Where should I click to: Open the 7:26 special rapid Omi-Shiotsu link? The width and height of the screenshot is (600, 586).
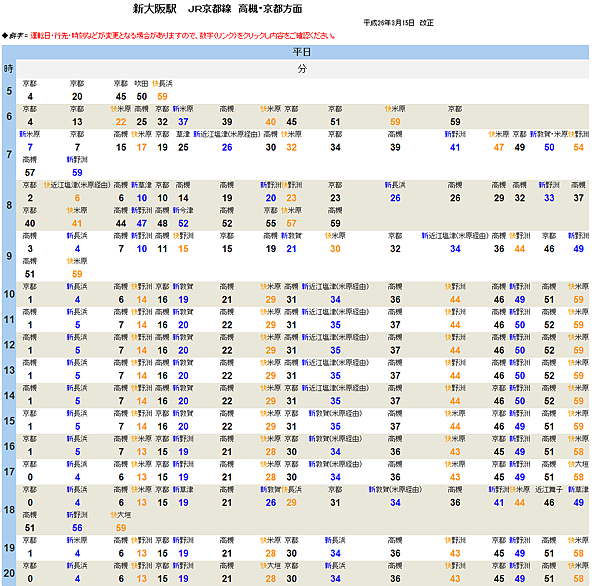click(227, 147)
